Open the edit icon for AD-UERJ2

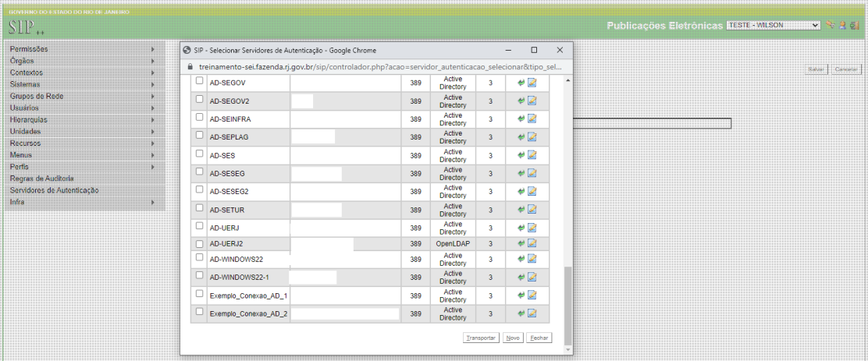point(532,243)
